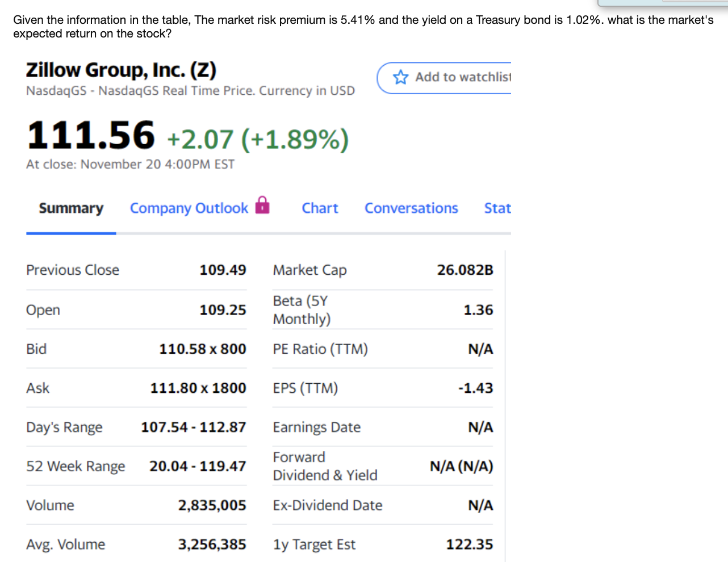The height and width of the screenshot is (570, 728).
Task: Click the star icon in Add to watchlist
Action: tap(400, 77)
